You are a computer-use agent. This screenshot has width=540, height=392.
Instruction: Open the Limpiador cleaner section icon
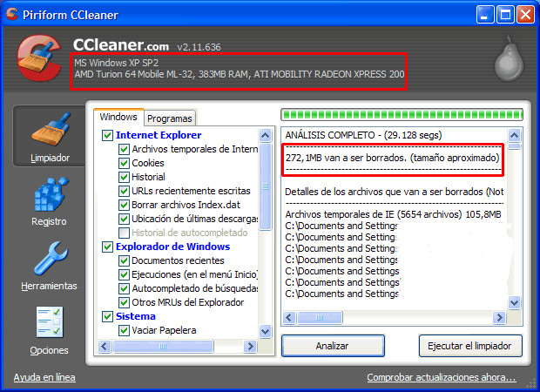51,129
